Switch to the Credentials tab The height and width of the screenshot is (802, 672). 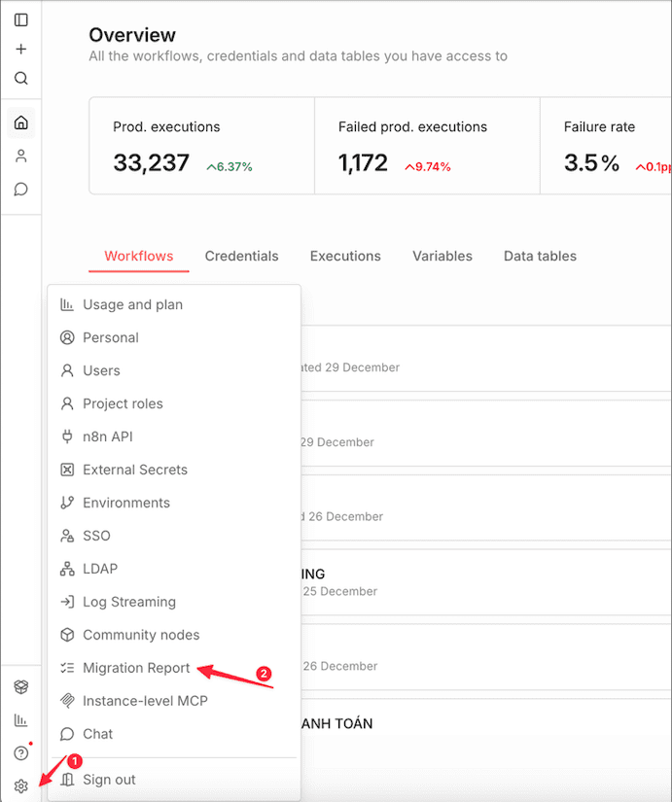coord(241,257)
